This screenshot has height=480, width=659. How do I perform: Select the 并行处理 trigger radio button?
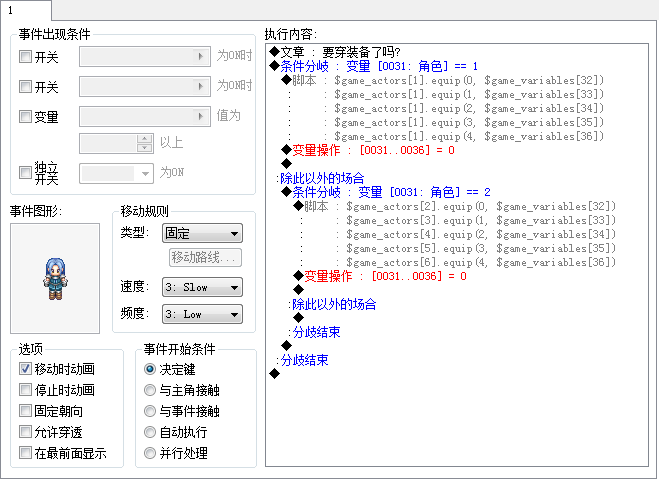(x=150, y=453)
